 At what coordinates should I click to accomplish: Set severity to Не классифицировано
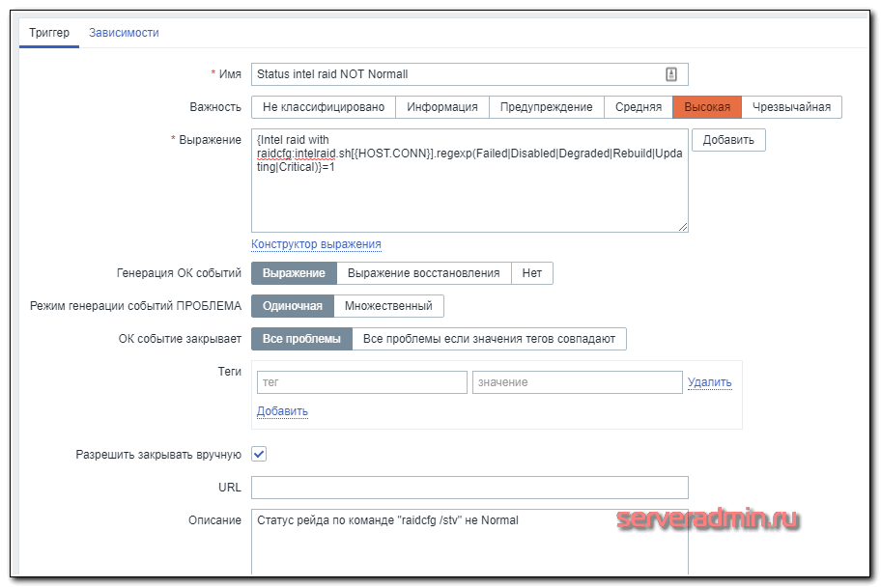click(x=324, y=107)
